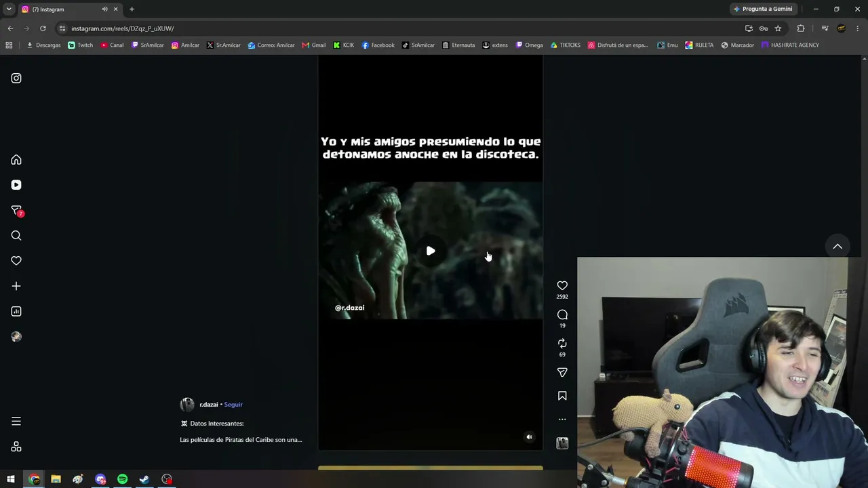Open the Eternauta bookmark
The height and width of the screenshot is (488, 868).
coord(458,45)
